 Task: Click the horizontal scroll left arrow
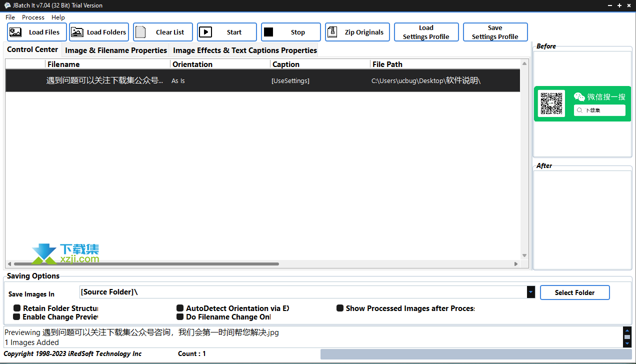click(9, 264)
